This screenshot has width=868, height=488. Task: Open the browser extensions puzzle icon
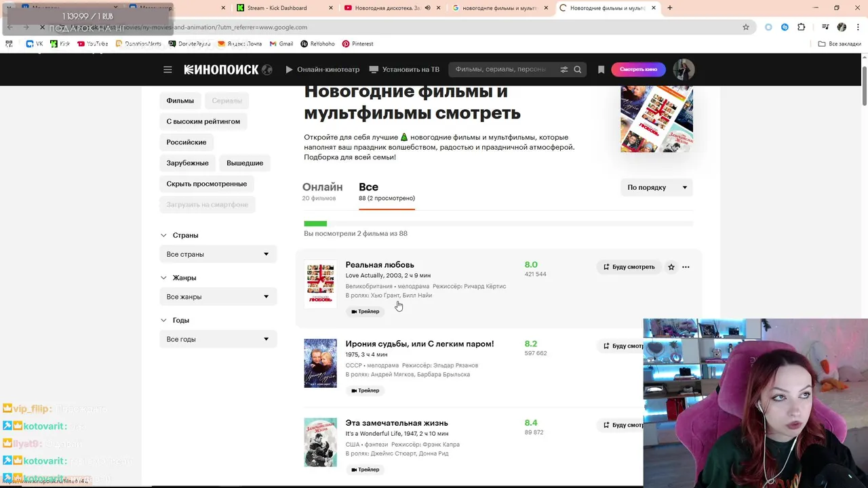pyautogui.click(x=801, y=27)
